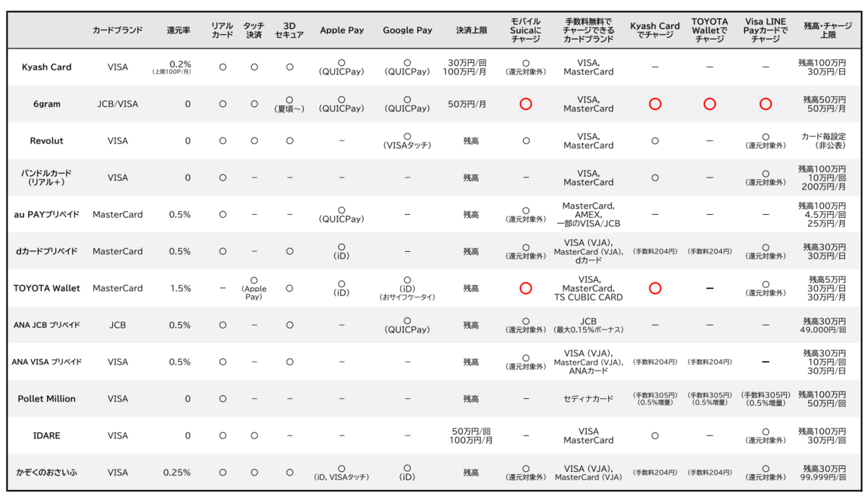
Task: Click Revolut's 3Dセキュア circle mark
Action: point(289,140)
